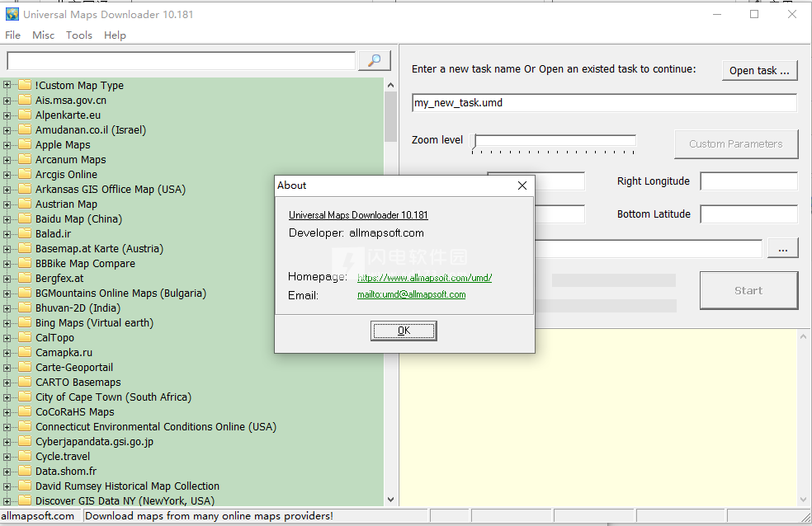This screenshot has height=526, width=812.
Task: Expand City of Cape Town node
Action: click(x=7, y=397)
